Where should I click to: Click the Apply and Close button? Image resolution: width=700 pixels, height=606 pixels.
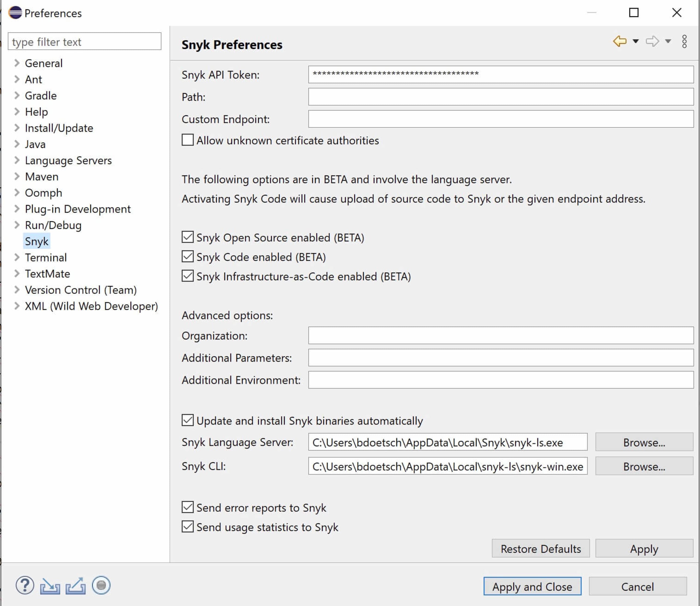tap(532, 586)
